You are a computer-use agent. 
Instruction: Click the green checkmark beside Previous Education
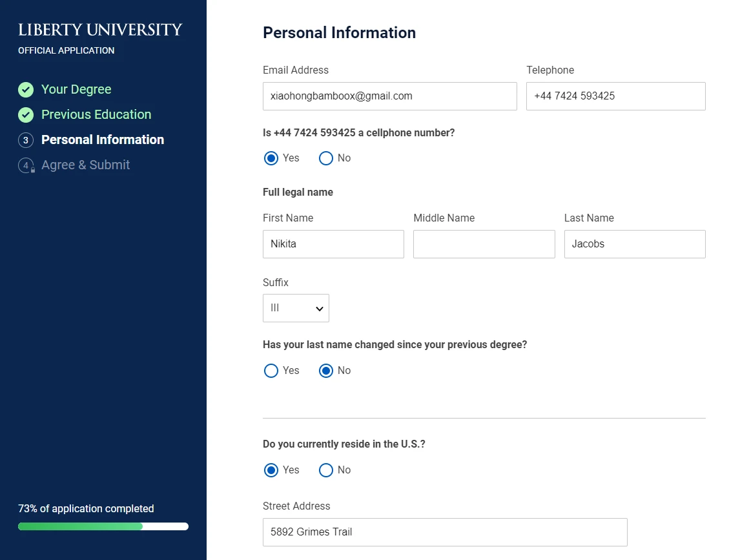click(x=26, y=115)
